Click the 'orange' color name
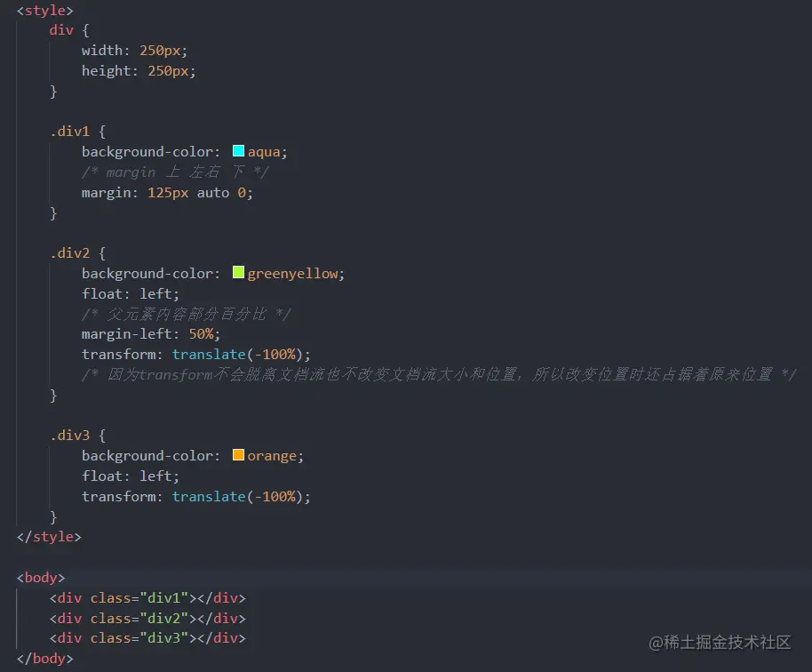This screenshot has width=812, height=672. (272, 456)
